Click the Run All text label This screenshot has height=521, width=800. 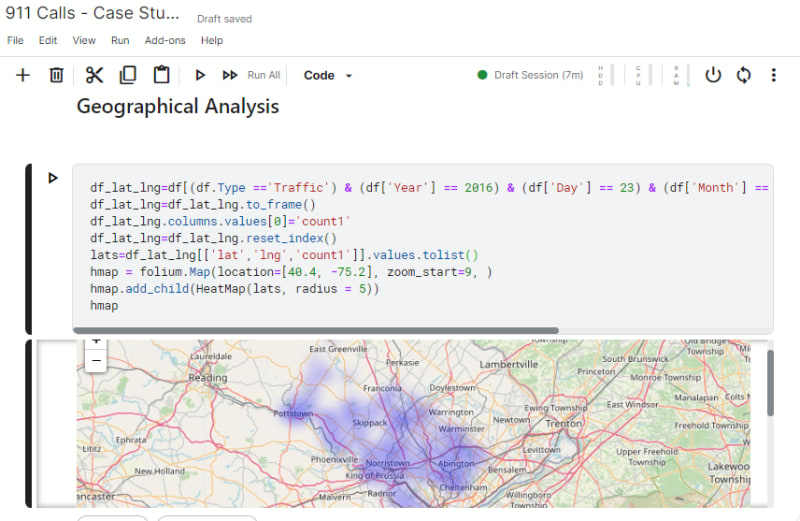point(264,75)
